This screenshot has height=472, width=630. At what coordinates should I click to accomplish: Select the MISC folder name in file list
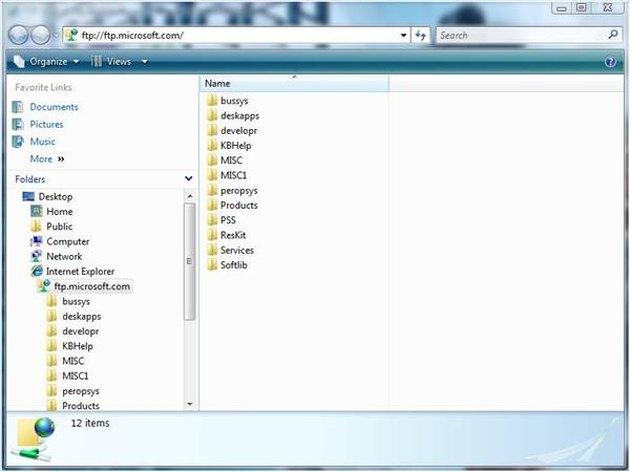coord(231,160)
